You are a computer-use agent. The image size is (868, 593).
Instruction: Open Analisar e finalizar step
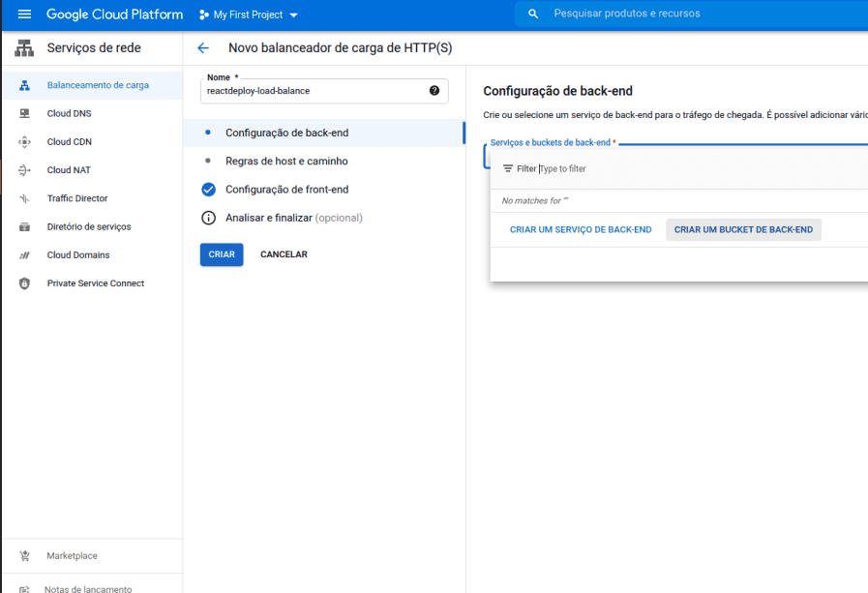pos(293,218)
